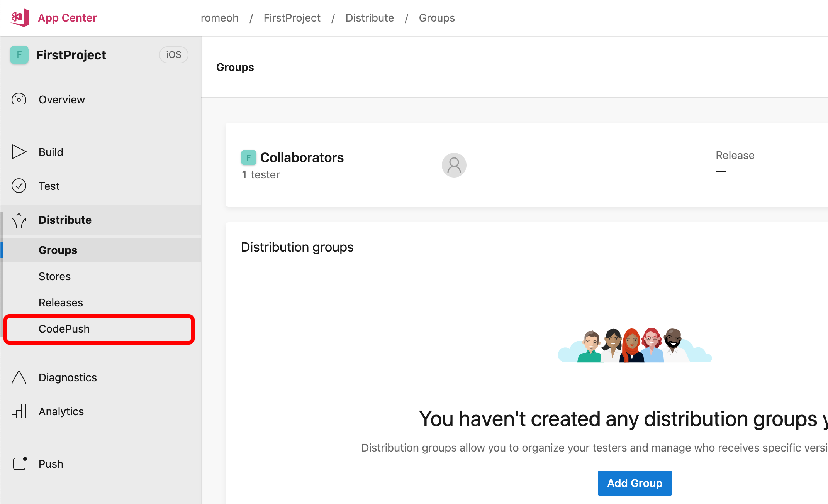Open the Overview dashboard icon
828x504 pixels.
coord(19,100)
